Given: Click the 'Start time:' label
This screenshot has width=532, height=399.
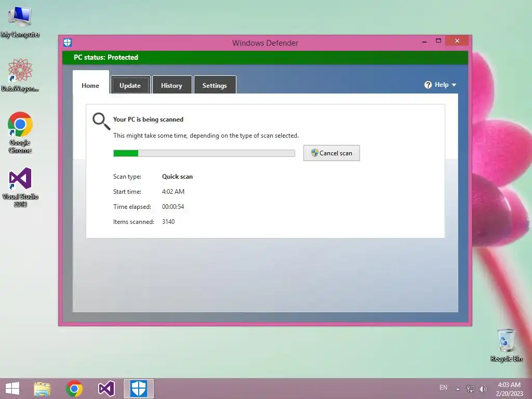Looking at the screenshot, I should pyautogui.click(x=127, y=192).
